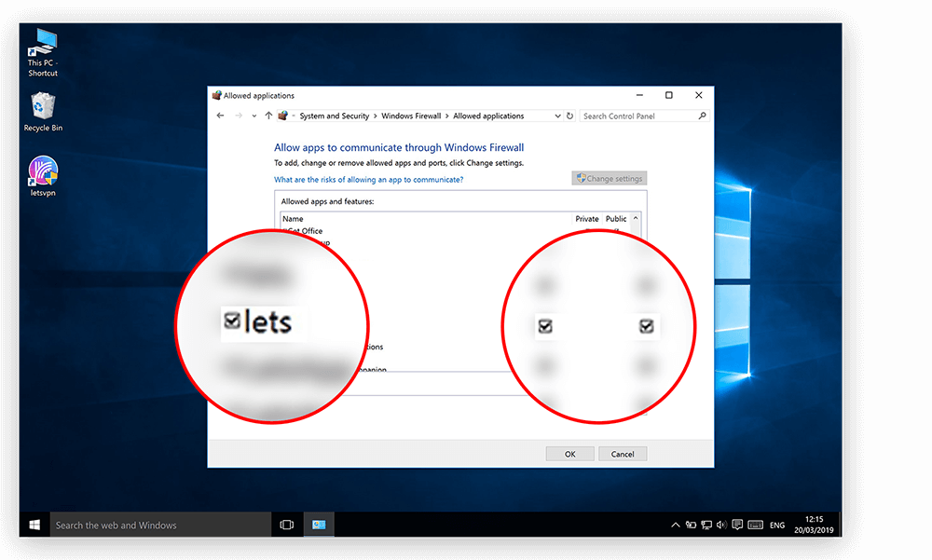Image resolution: width=932 pixels, height=560 pixels.
Task: Click the Search Control Panel field
Action: 638,116
